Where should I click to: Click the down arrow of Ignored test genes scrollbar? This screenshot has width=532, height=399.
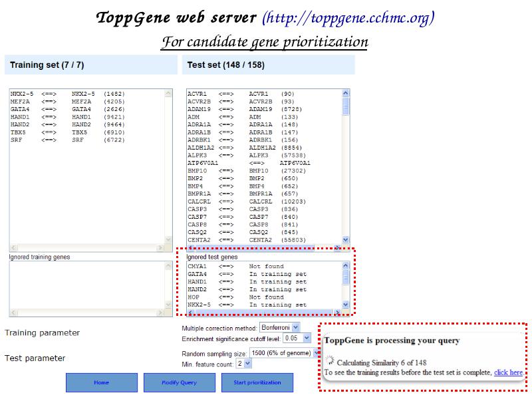[346, 305]
